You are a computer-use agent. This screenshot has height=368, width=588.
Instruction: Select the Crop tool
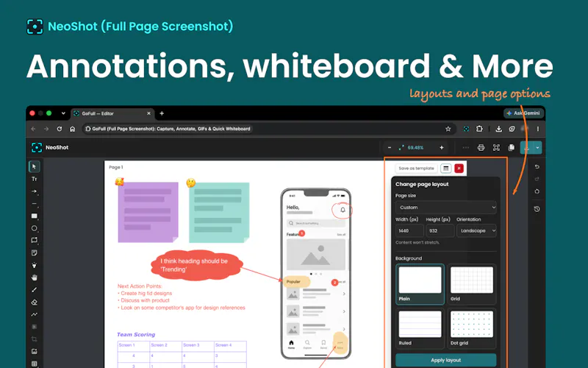coord(34,339)
